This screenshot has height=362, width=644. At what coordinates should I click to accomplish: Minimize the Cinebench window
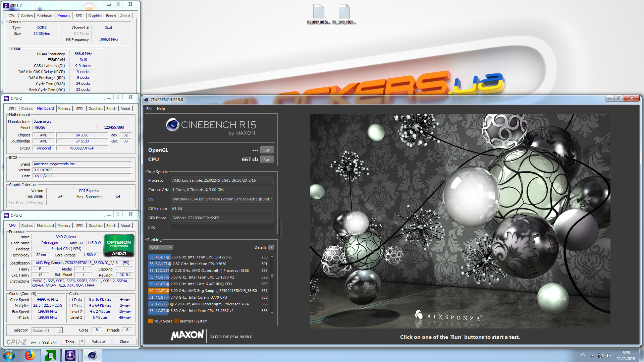[610, 98]
